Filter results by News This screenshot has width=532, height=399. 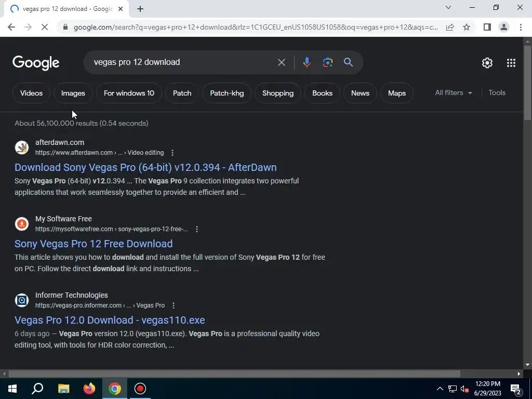point(360,93)
